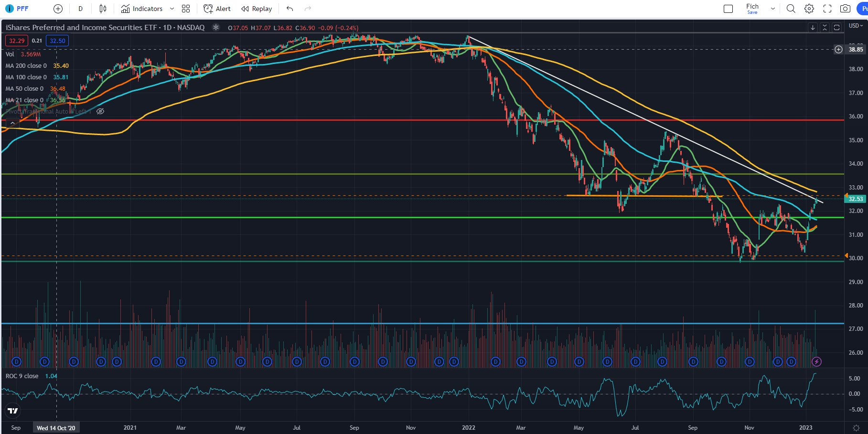Open time axis settings gear icon
Viewport: 868px width, 434px height.
856,428
